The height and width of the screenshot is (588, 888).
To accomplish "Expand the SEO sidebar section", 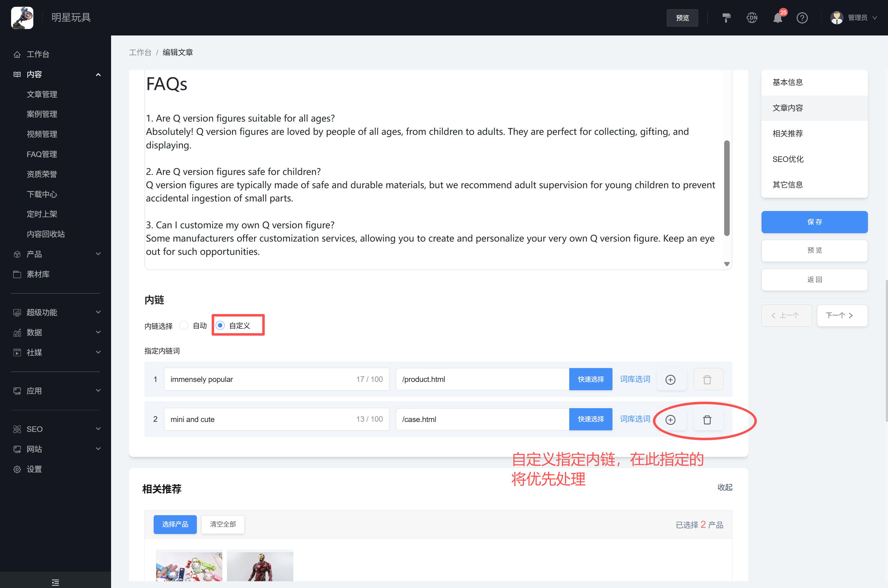I will [56, 429].
